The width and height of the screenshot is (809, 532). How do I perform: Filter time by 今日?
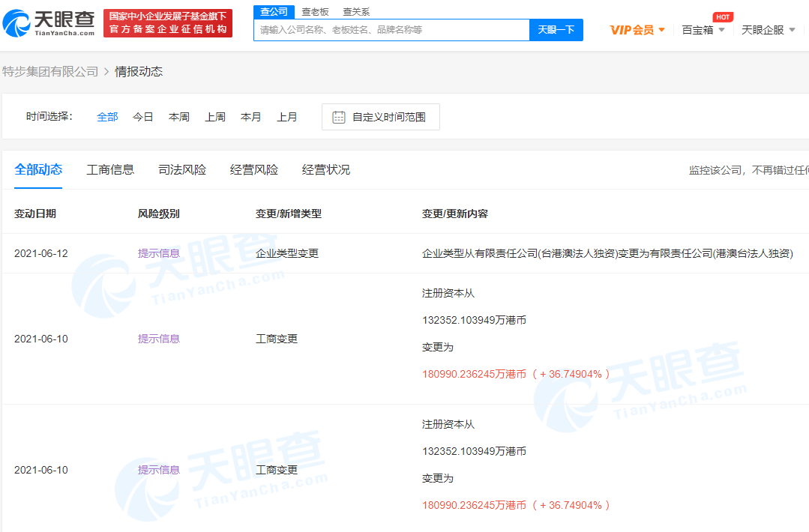(x=143, y=117)
